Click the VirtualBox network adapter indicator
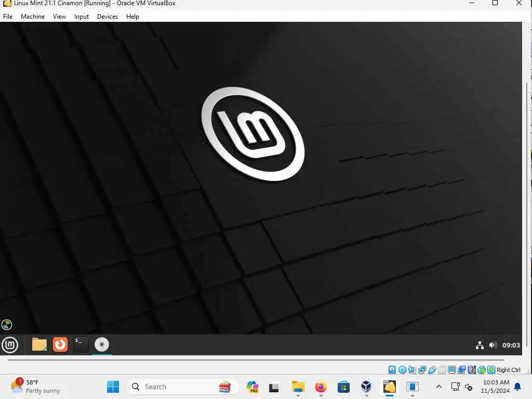Screen dimensions: 532x399 pyautogui.click(x=422, y=370)
